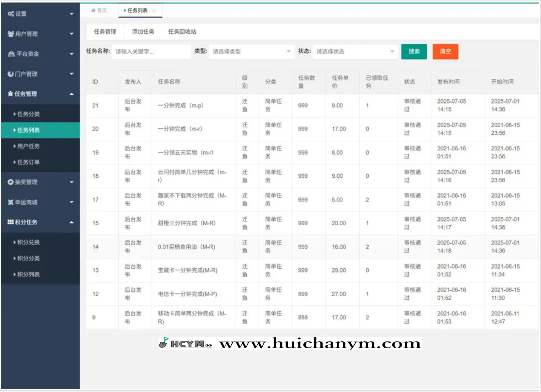The width and height of the screenshot is (541, 392).
Task: Select 任务列表 in sidebar
Action: [40, 130]
